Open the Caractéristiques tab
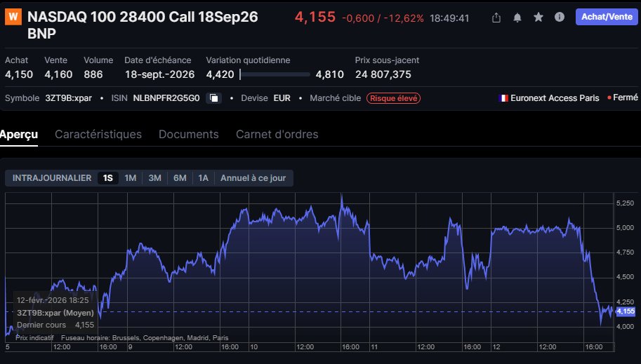This screenshot has width=641, height=364. (x=98, y=135)
